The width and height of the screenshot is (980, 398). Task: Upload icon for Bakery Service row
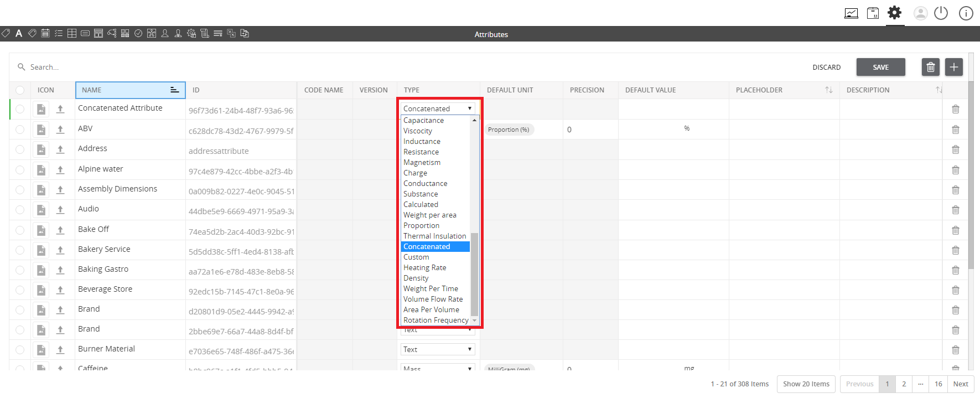point(61,250)
